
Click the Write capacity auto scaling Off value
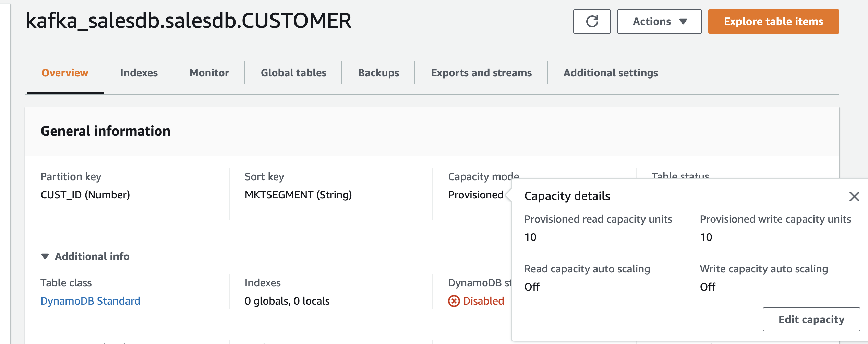[708, 286]
